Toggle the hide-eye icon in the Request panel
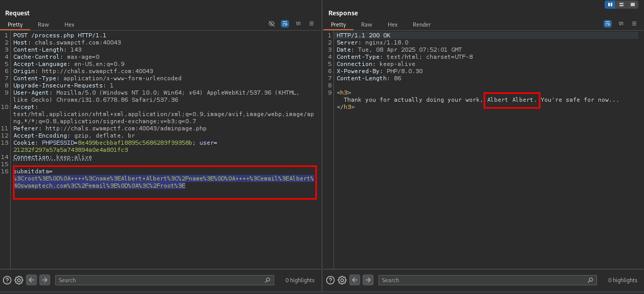This screenshot has width=644, height=294. point(272,24)
